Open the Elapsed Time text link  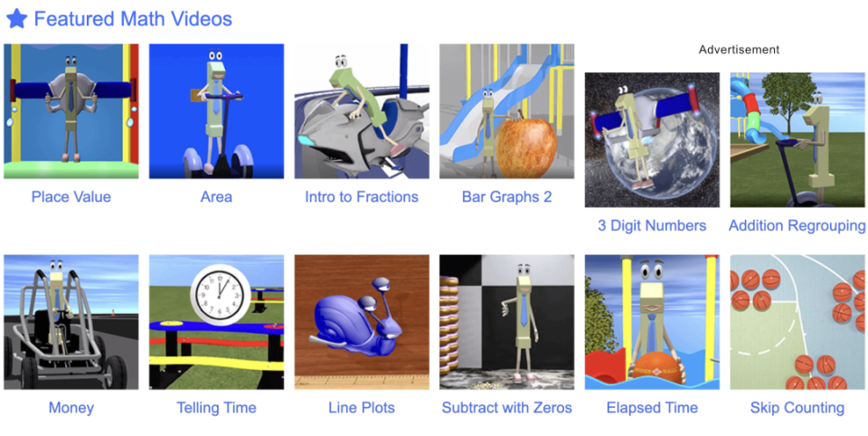tap(652, 408)
